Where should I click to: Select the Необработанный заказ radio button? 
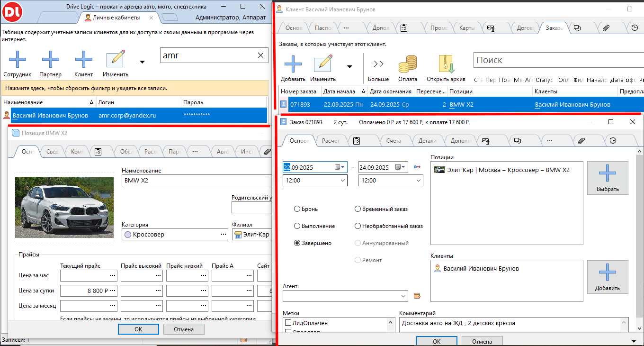coord(358,226)
